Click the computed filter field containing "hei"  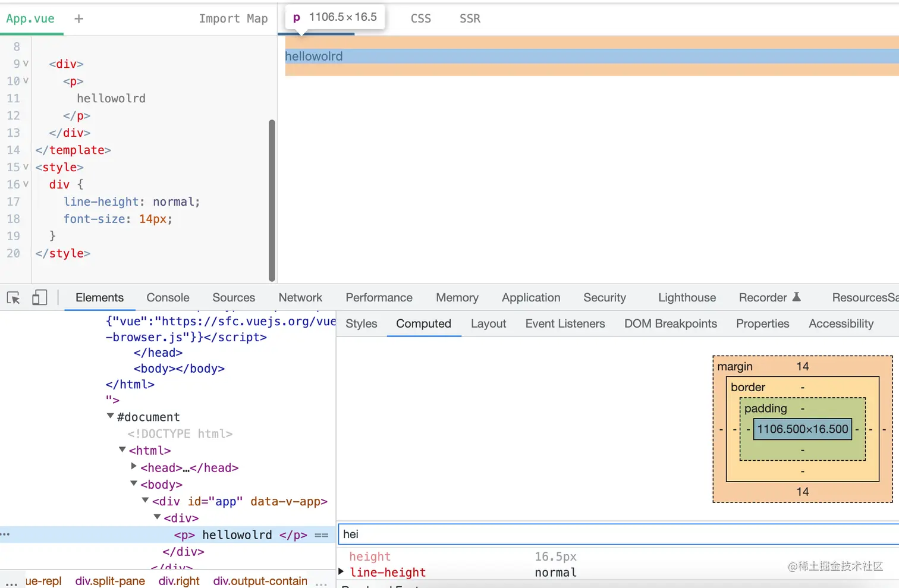[x=618, y=534]
